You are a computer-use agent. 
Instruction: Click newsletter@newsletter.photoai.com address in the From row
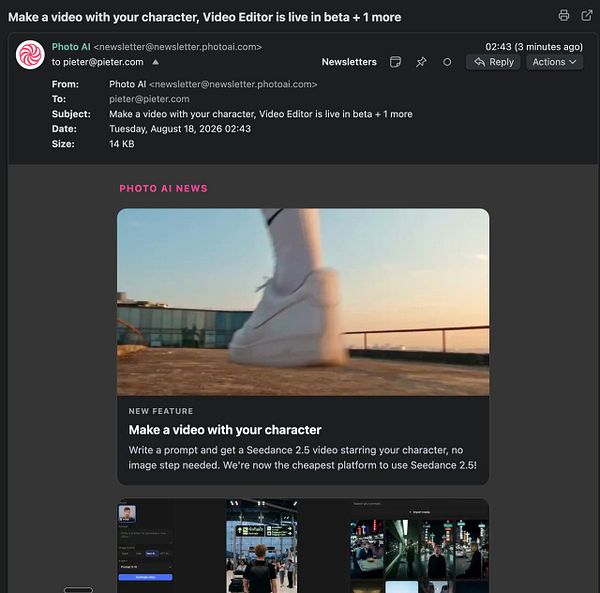(x=233, y=84)
